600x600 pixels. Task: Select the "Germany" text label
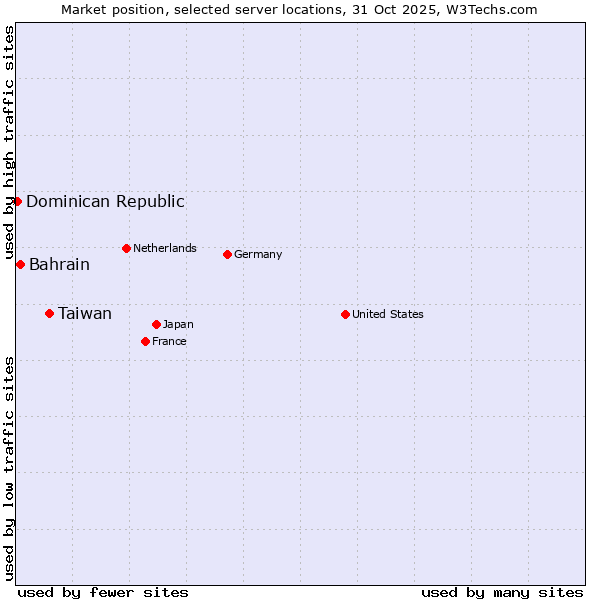(x=258, y=254)
